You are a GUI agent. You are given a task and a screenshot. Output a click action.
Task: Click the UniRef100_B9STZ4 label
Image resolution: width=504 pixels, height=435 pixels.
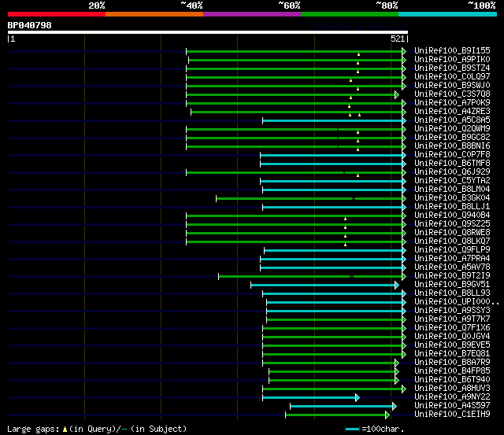tap(452, 68)
